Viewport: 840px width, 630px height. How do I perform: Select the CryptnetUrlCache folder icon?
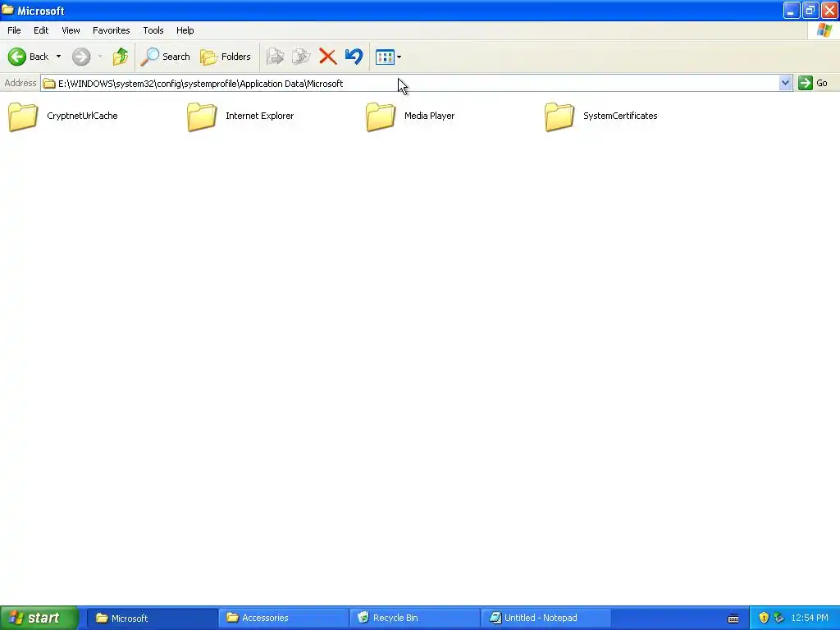tap(23, 116)
